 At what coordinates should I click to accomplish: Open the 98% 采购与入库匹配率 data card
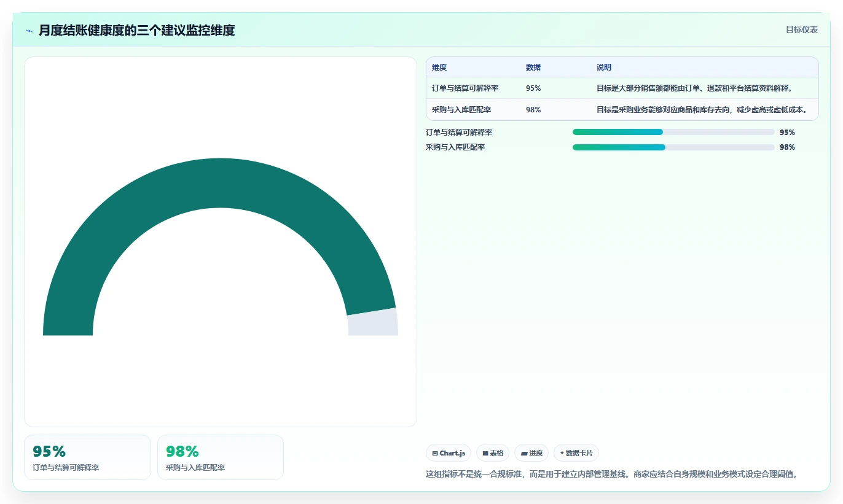coord(221,457)
